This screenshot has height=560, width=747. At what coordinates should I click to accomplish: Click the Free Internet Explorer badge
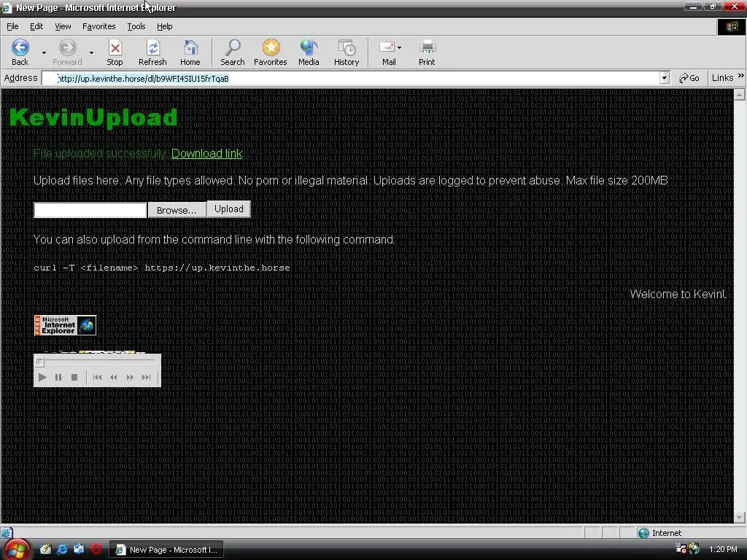(x=65, y=325)
